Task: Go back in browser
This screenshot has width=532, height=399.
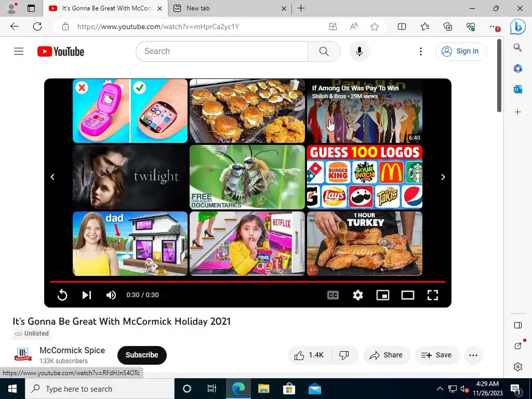Action: click(15, 26)
